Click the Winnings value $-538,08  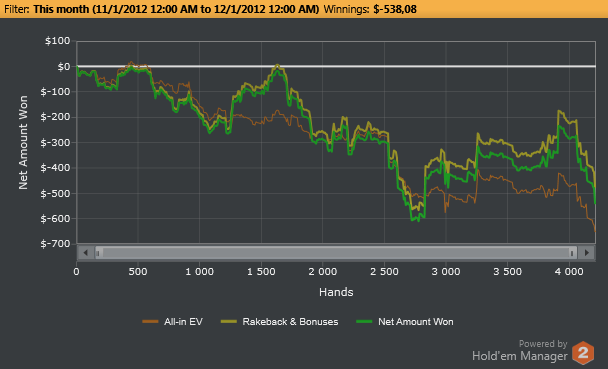(395, 9)
